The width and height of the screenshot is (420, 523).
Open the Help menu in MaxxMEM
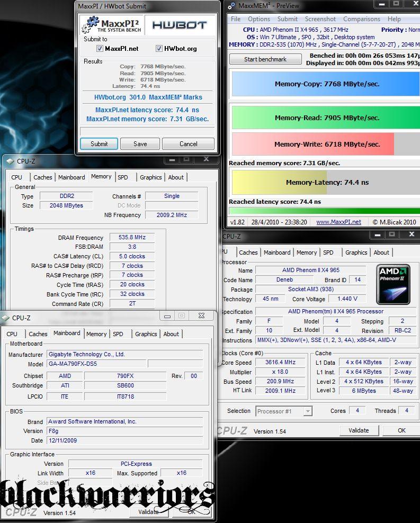pos(394,19)
